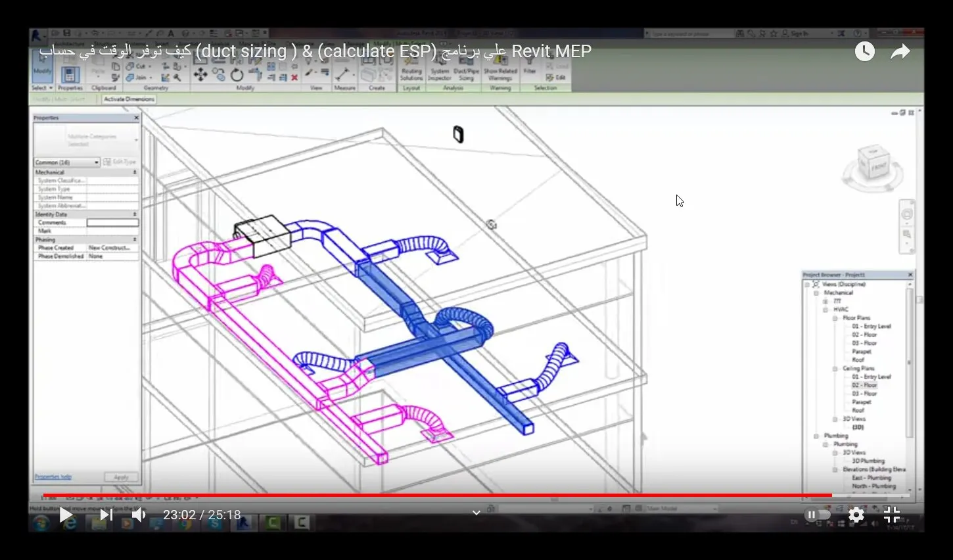Image resolution: width=953 pixels, height=560 pixels.
Task: Click the Watch Later clock icon
Action: coord(865,51)
